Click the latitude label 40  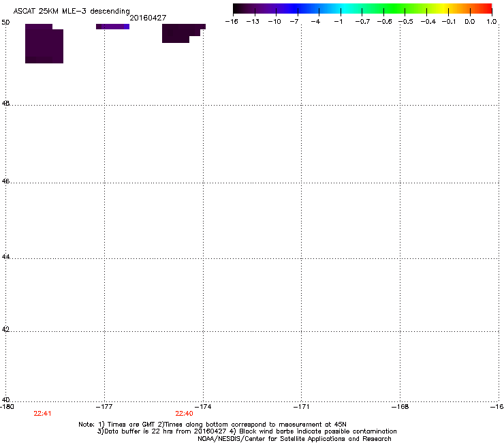(x=5, y=399)
